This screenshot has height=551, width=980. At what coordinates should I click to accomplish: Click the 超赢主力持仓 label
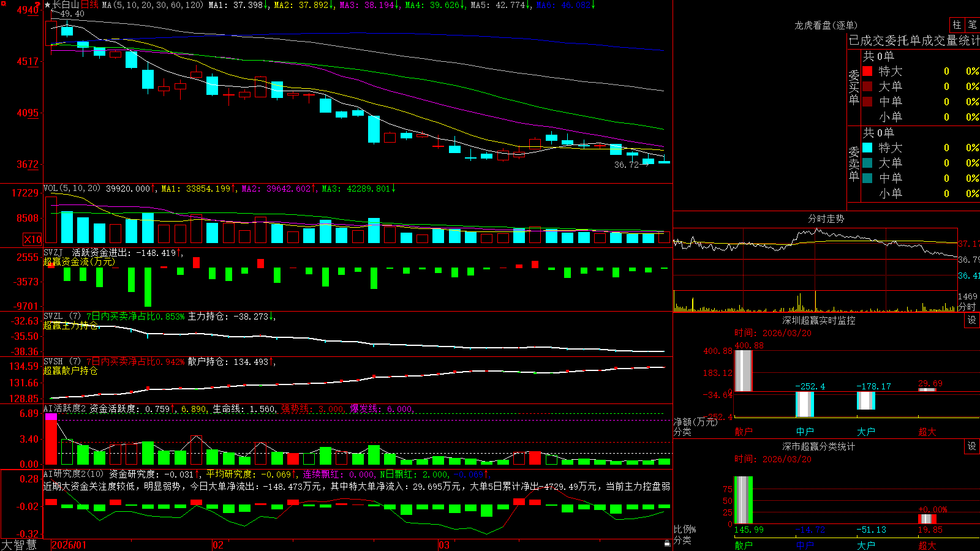pos(70,325)
